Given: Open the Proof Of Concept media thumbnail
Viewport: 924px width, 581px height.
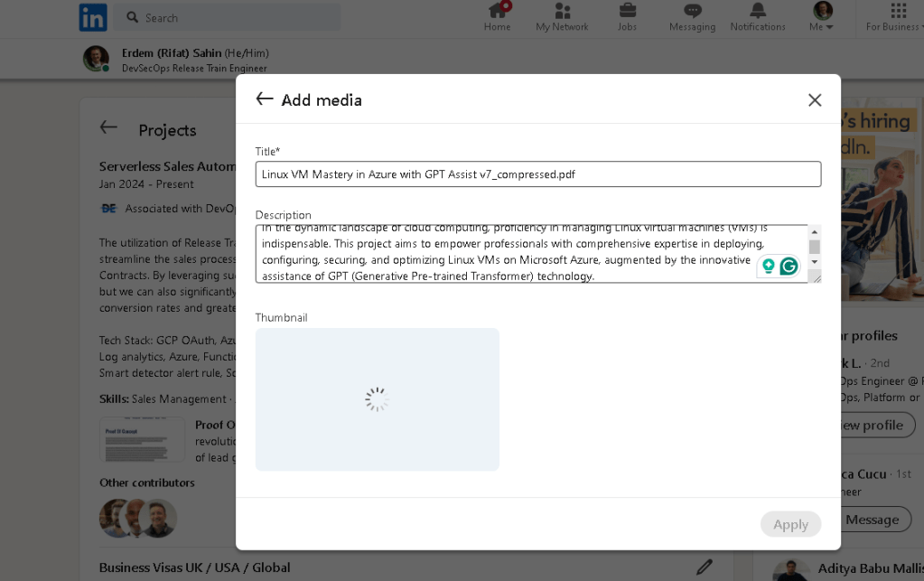Looking at the screenshot, I should [142, 440].
